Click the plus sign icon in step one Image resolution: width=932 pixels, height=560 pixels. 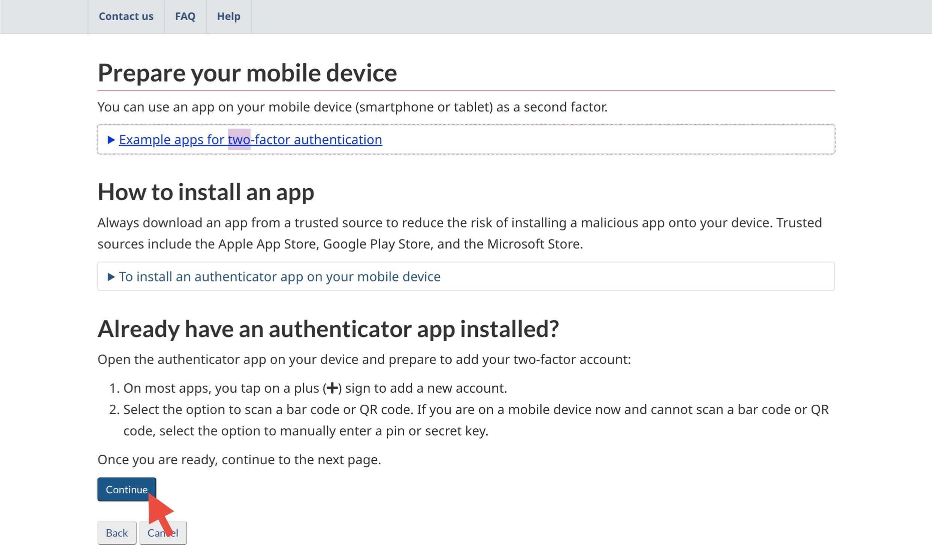tap(332, 388)
